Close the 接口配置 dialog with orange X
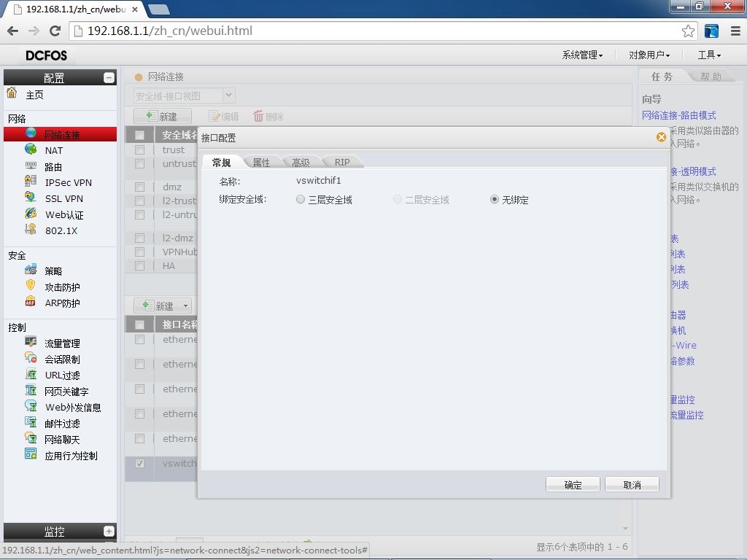 click(x=661, y=137)
